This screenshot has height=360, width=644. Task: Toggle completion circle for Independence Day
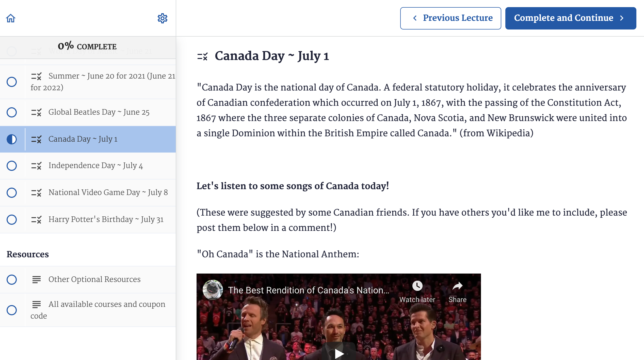(12, 166)
